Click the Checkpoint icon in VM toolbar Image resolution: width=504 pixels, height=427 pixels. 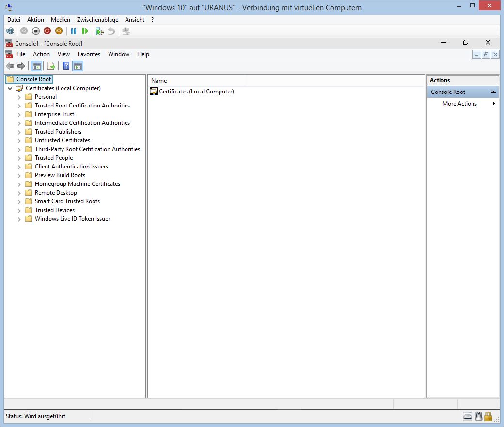click(100, 31)
